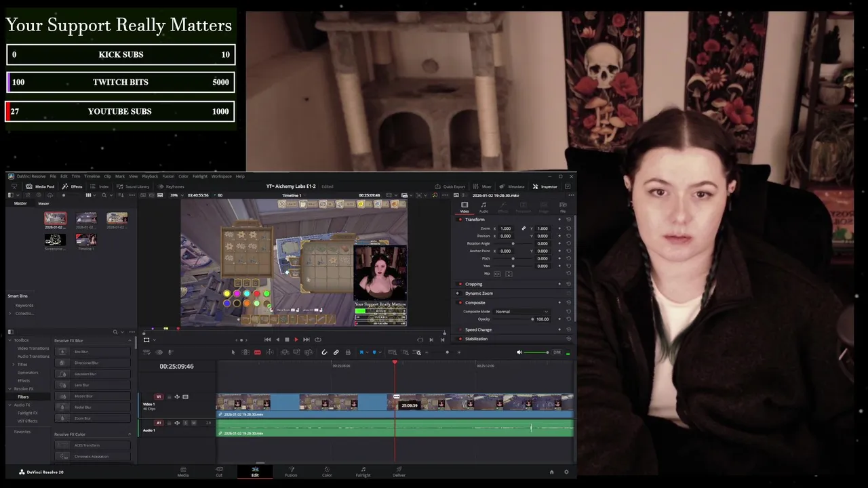This screenshot has height=488, width=868.
Task: Switch to the Color page
Action: click(327, 471)
